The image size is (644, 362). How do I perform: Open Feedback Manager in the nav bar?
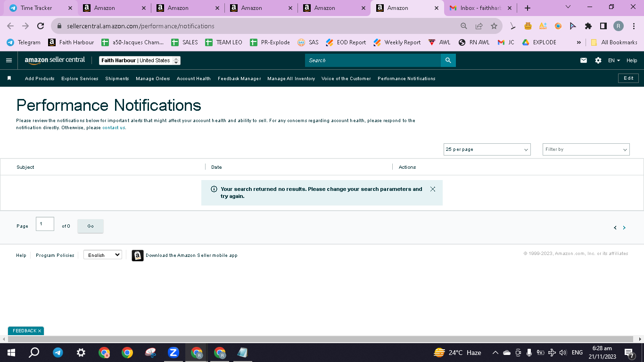click(239, 79)
